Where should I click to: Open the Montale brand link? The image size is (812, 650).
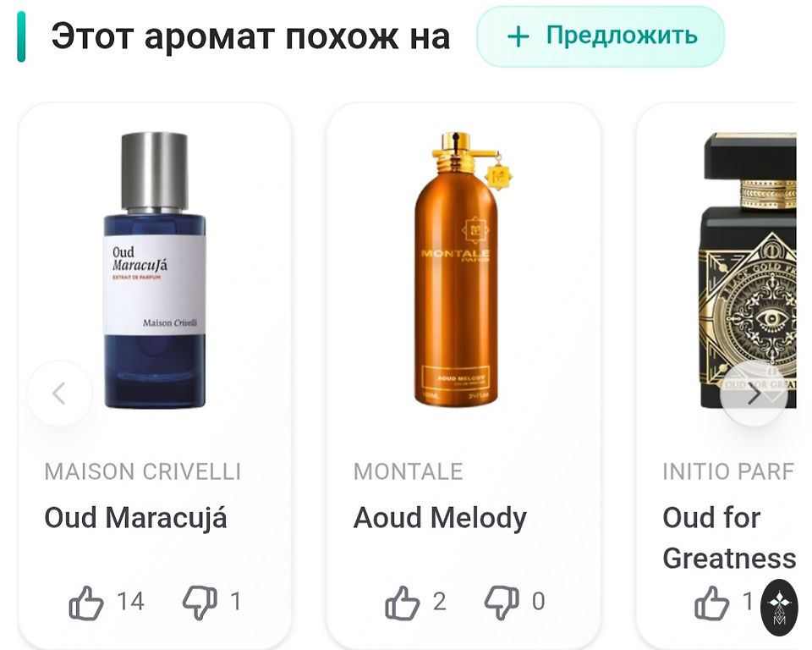tap(408, 471)
